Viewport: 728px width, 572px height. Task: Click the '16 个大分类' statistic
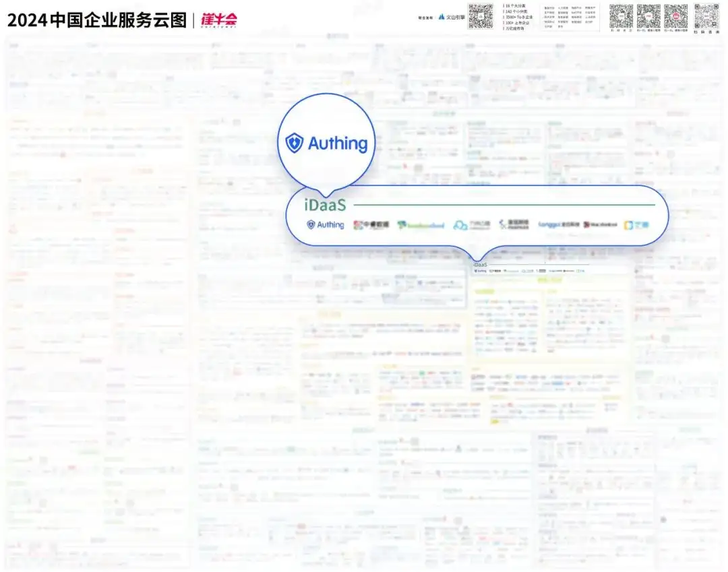point(514,6)
